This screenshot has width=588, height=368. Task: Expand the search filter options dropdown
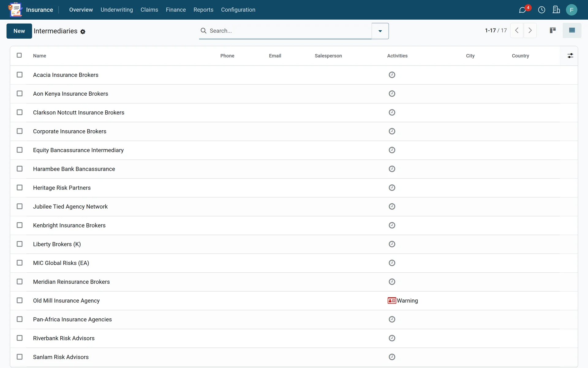pos(380,31)
